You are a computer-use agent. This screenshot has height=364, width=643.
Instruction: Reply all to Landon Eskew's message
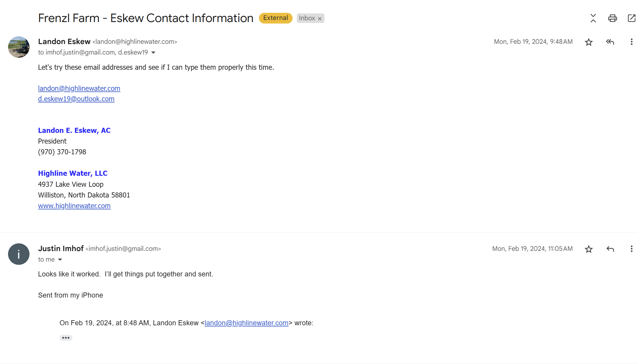610,42
